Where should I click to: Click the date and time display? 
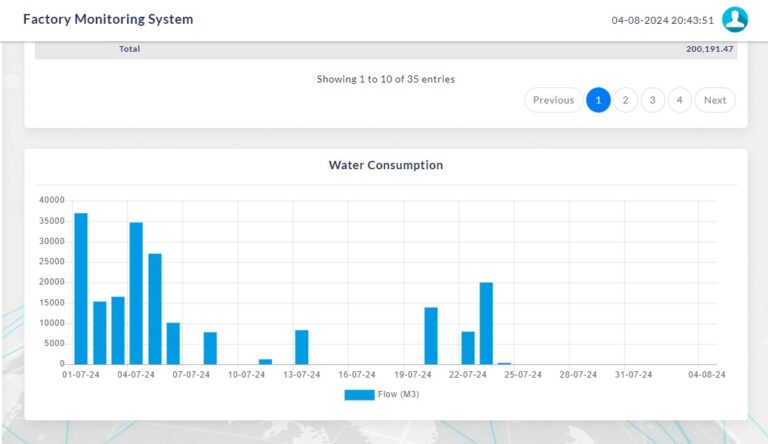(x=662, y=20)
